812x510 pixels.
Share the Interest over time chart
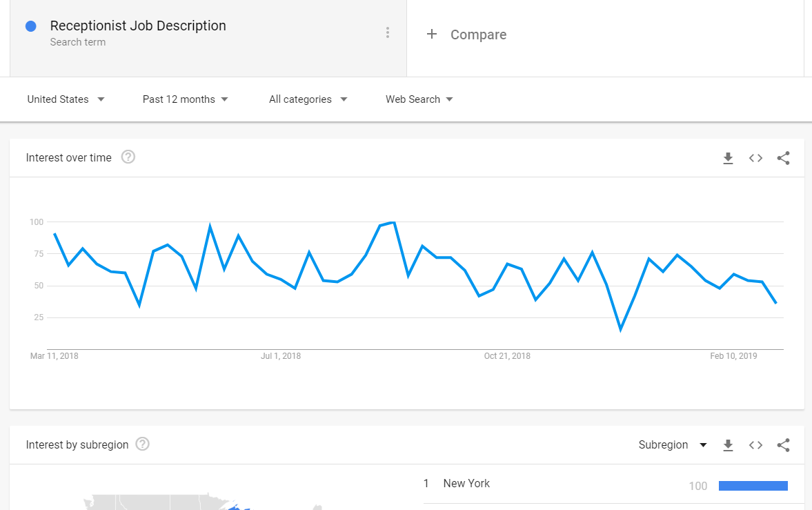(783, 158)
